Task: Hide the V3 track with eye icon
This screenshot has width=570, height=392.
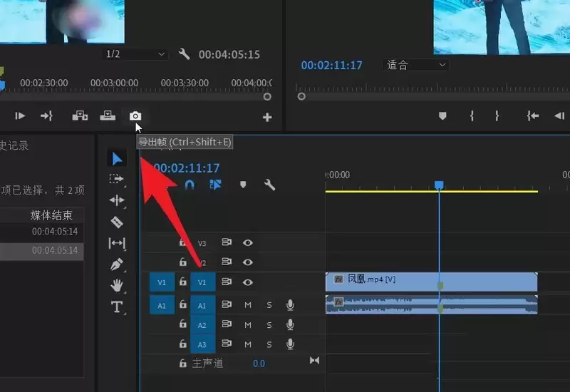Action: (x=248, y=243)
